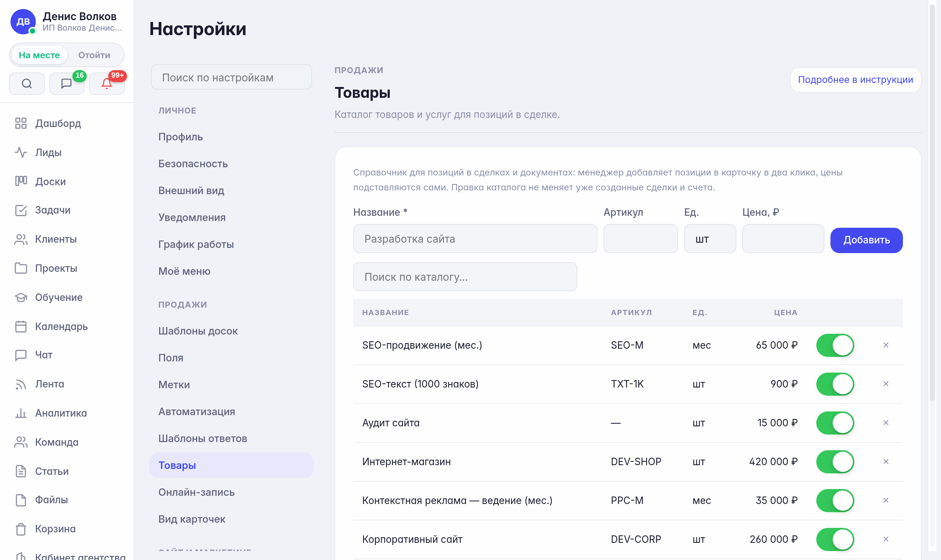The width and height of the screenshot is (941, 560).
Task: Delete the Аудит сайта row
Action: 885,423
